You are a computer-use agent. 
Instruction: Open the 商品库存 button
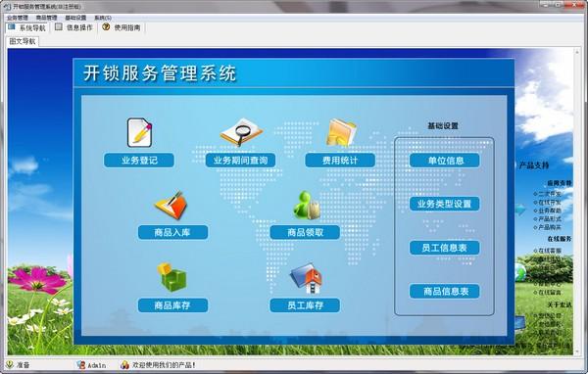click(172, 305)
